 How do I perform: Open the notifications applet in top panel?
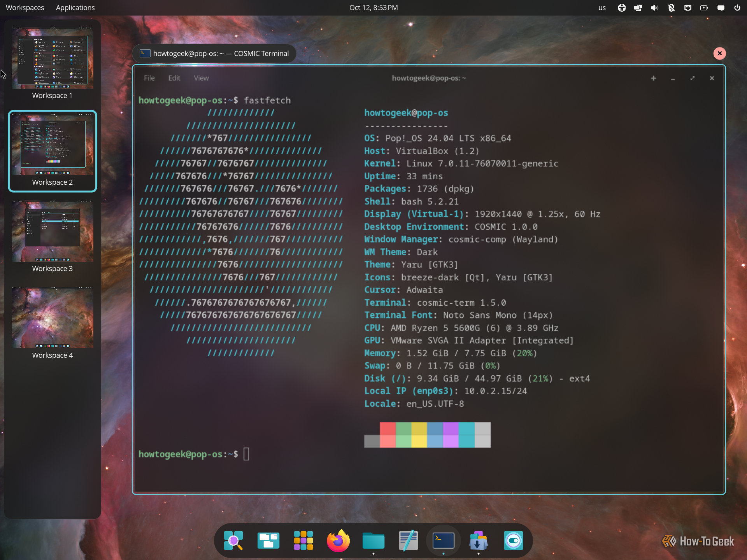point(721,8)
